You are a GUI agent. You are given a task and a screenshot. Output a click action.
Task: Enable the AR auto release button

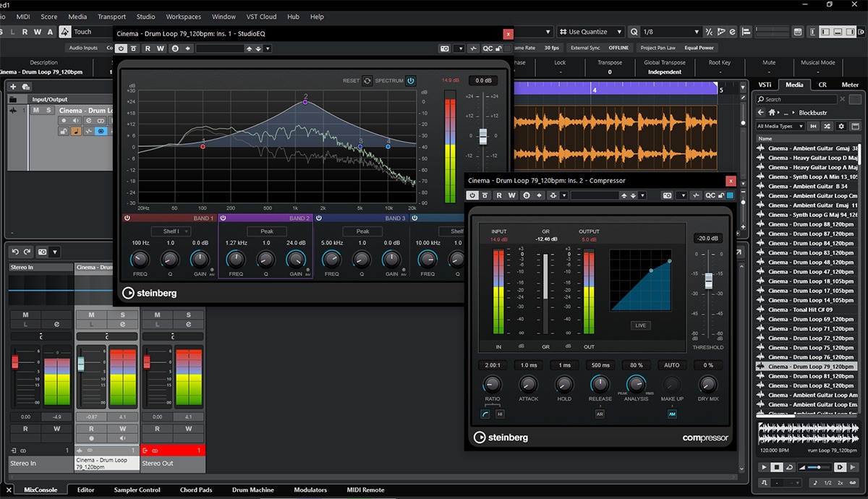[600, 414]
